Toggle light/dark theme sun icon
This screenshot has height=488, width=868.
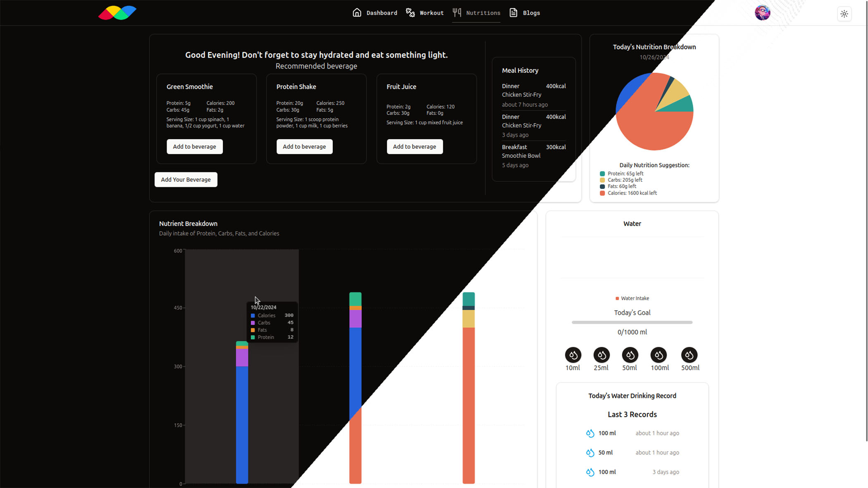click(x=844, y=14)
